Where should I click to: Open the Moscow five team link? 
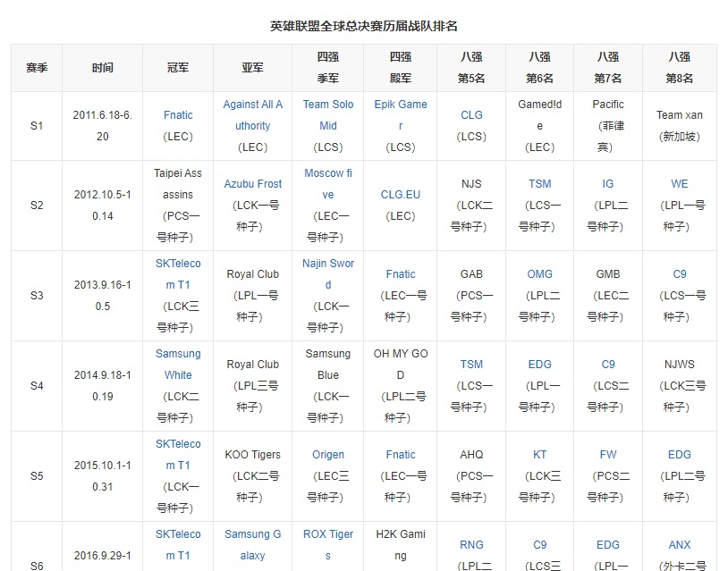pyautogui.click(x=328, y=184)
